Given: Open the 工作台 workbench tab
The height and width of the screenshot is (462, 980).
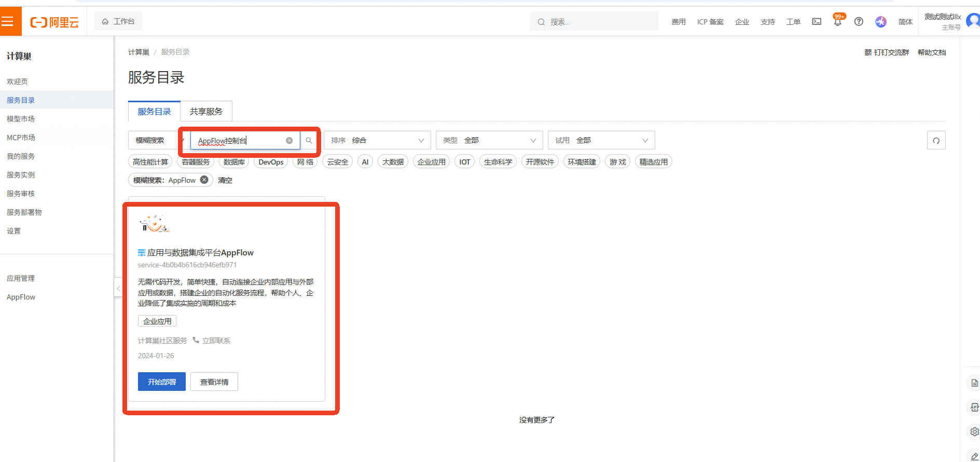Looking at the screenshot, I should coord(118,21).
